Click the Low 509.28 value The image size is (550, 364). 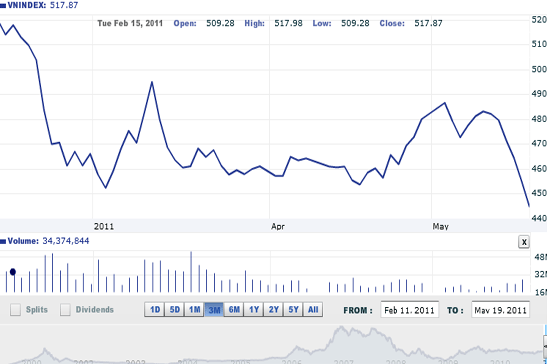click(x=355, y=23)
